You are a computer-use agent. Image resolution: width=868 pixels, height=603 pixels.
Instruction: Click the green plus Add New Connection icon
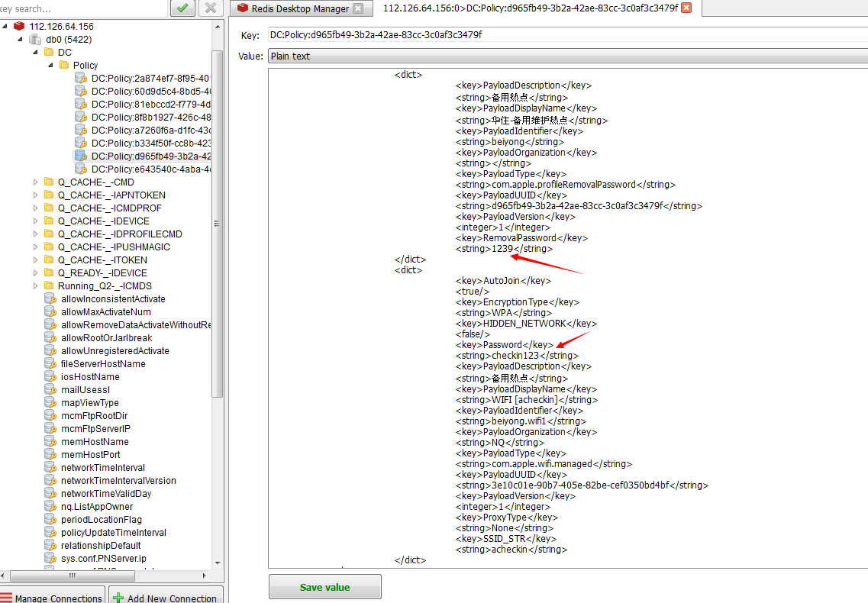118,598
